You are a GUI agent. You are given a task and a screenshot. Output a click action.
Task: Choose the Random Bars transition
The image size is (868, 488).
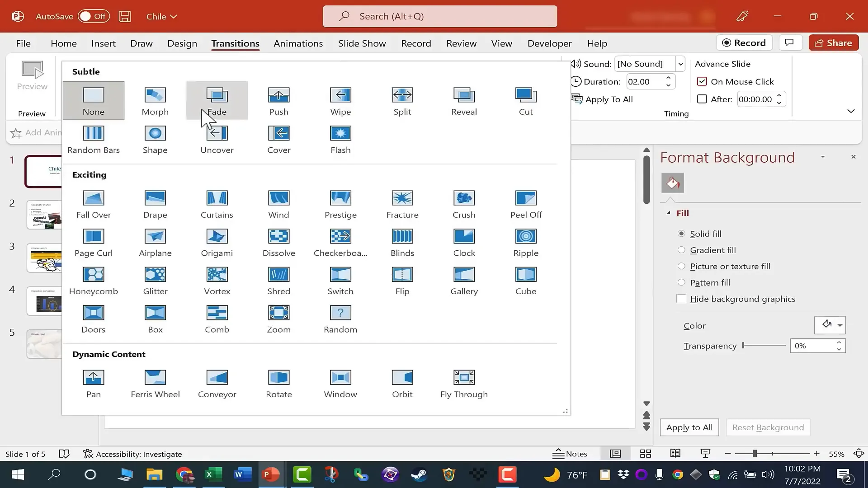point(94,140)
